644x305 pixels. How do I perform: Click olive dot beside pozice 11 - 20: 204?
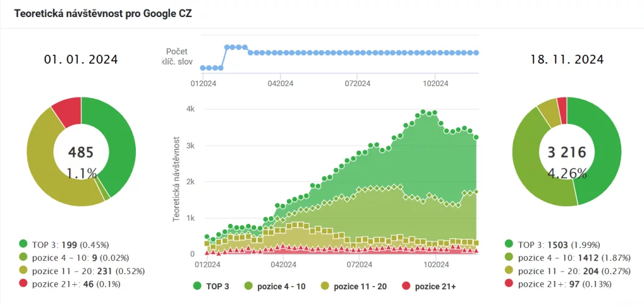click(x=508, y=271)
